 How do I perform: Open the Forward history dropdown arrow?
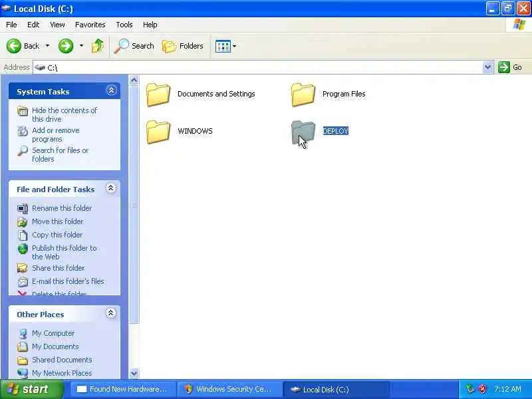click(x=81, y=46)
